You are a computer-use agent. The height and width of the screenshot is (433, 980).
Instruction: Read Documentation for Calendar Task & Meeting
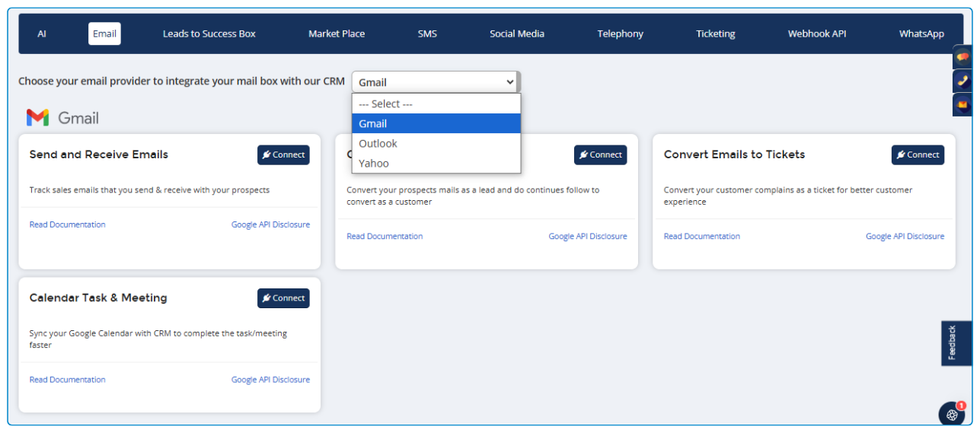[x=68, y=379]
